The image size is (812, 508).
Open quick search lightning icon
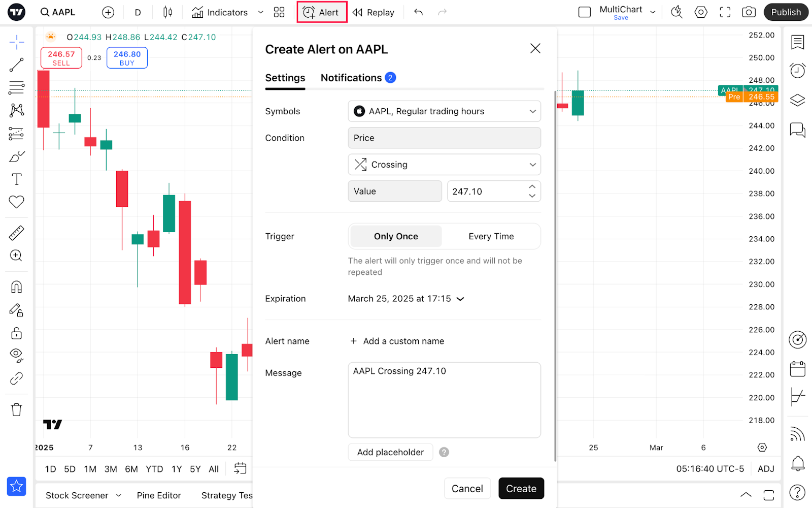[x=676, y=12]
